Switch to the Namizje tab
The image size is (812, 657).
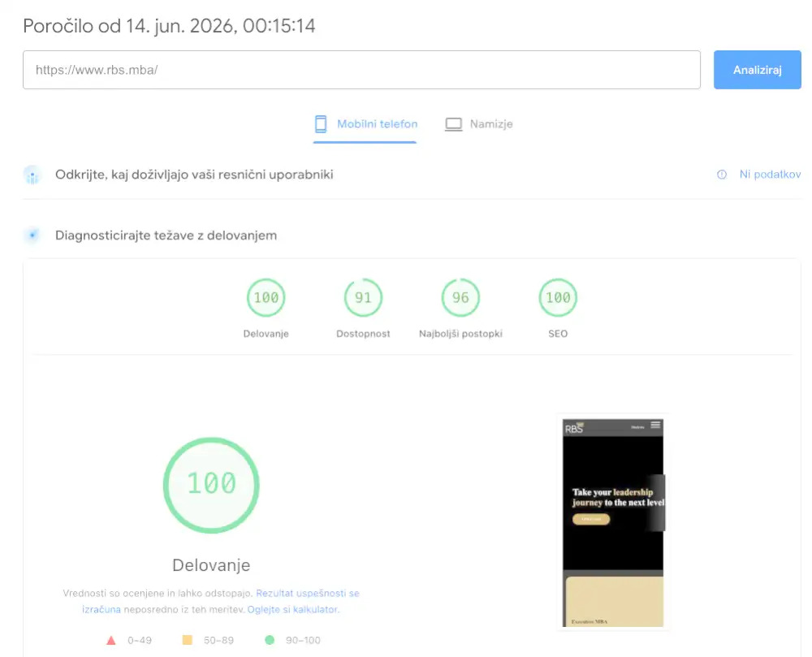coord(479,125)
